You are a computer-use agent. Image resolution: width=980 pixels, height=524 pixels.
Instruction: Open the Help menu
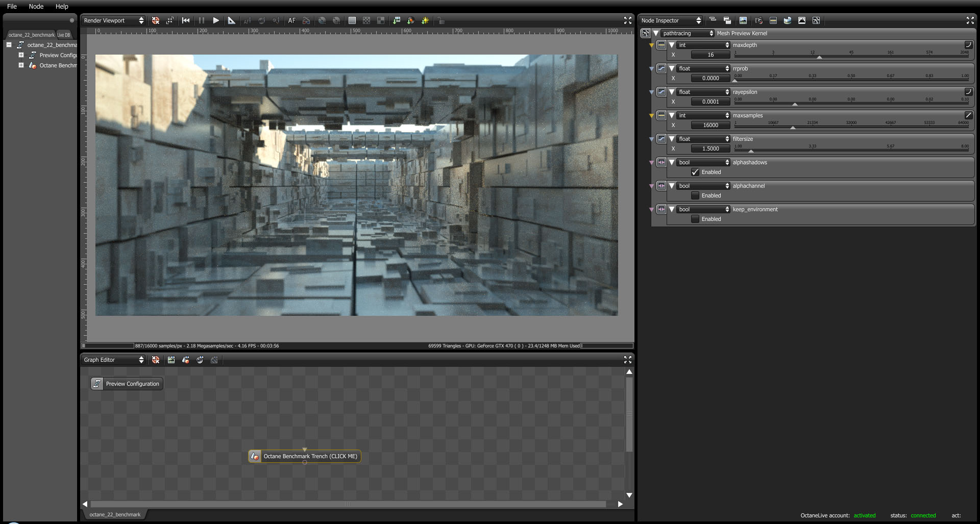click(x=62, y=6)
